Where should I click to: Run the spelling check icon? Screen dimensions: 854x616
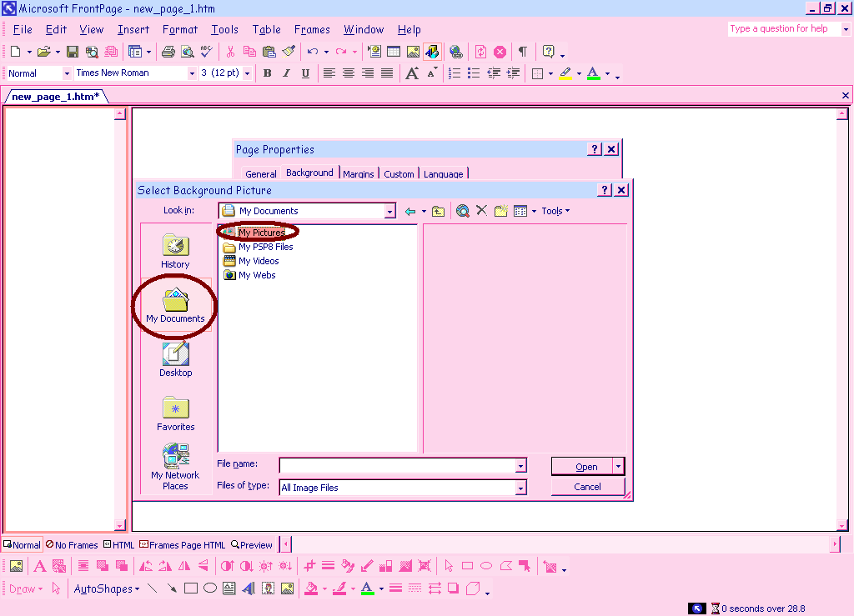pos(207,52)
